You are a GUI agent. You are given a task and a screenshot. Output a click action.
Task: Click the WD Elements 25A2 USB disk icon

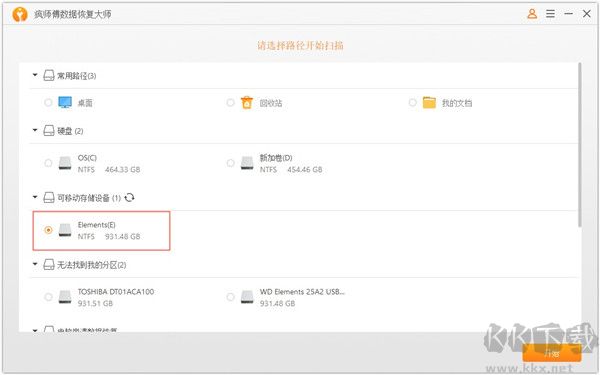pos(247,297)
